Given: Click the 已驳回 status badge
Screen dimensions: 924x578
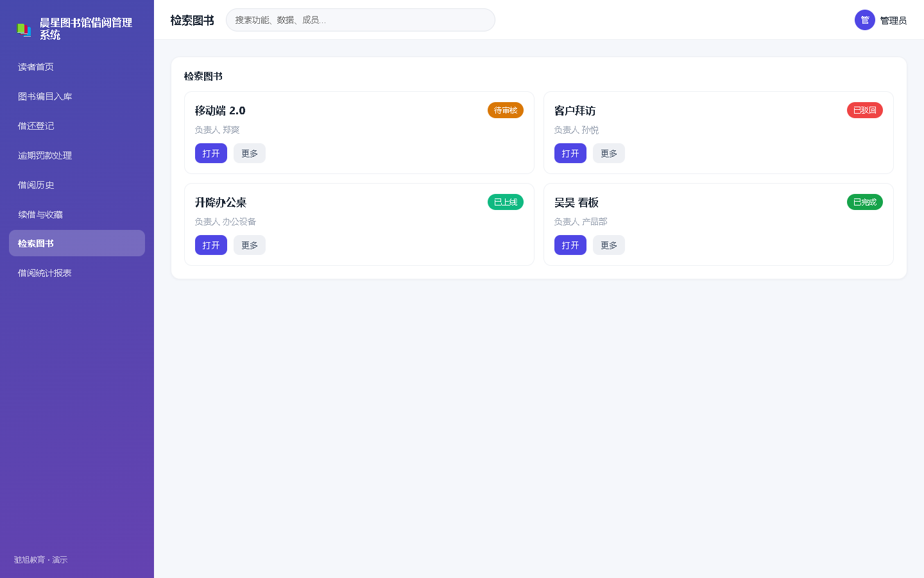Looking at the screenshot, I should [x=865, y=110].
